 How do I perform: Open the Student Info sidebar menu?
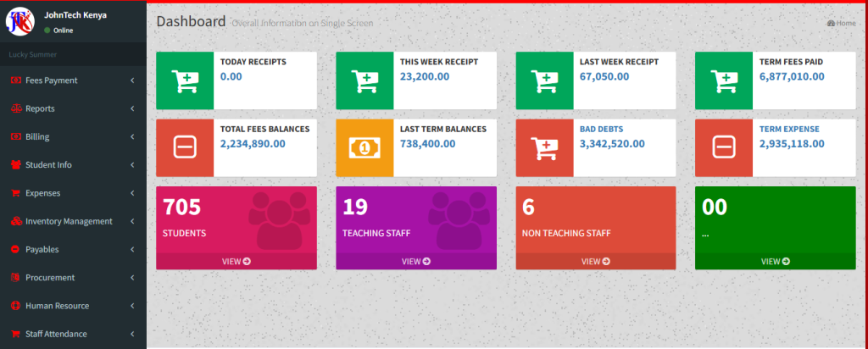tap(48, 164)
